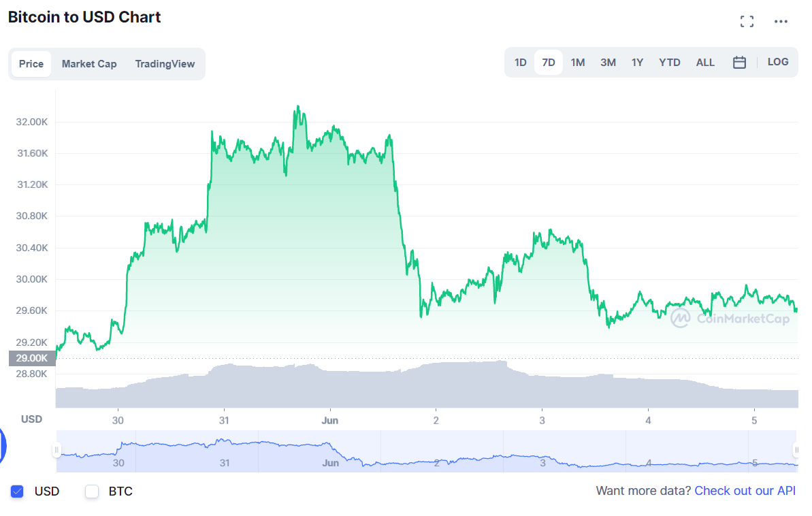Select the ALL time range
This screenshot has height=516, width=812.
[x=705, y=62]
